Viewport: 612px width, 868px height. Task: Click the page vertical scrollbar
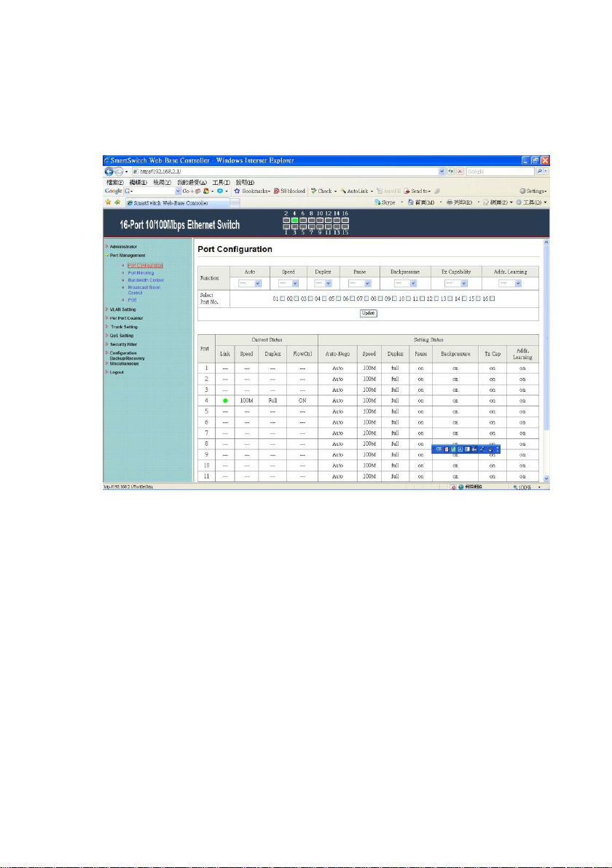pyautogui.click(x=546, y=360)
